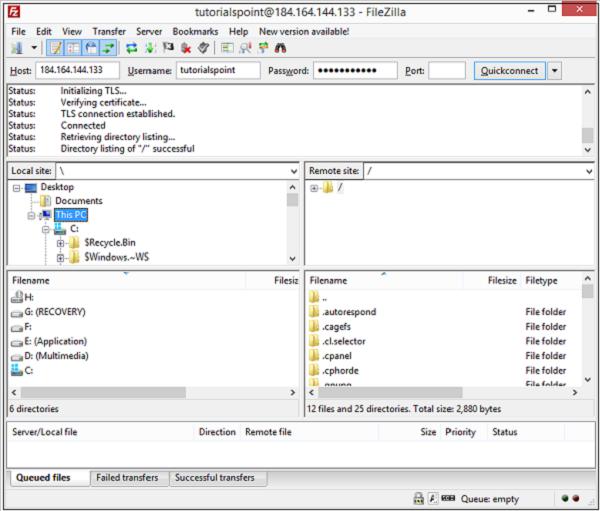Open the View menu
Viewport: 600px width, 511px height.
[x=72, y=32]
